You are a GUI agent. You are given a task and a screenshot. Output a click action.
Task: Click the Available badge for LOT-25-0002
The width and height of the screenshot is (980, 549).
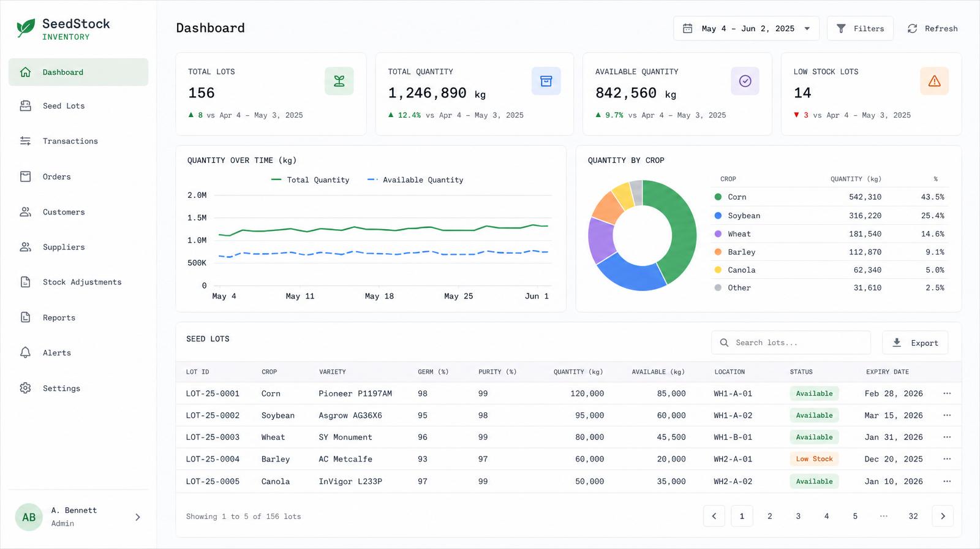point(814,415)
